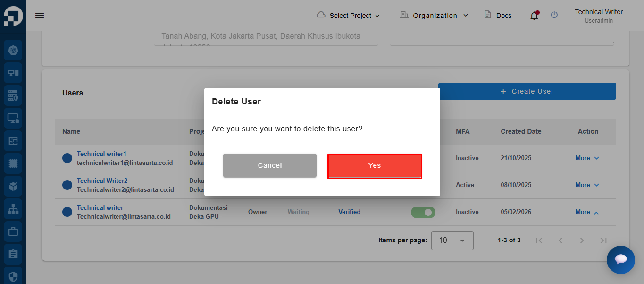Expand More actions for Technical Writer2
Image resolution: width=644 pixels, height=284 pixels.
(587, 185)
